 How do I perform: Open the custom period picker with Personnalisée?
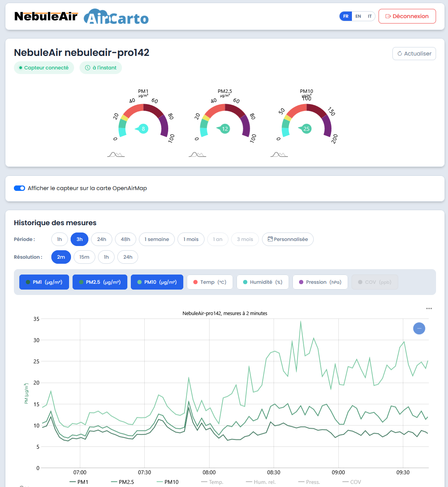(287, 239)
